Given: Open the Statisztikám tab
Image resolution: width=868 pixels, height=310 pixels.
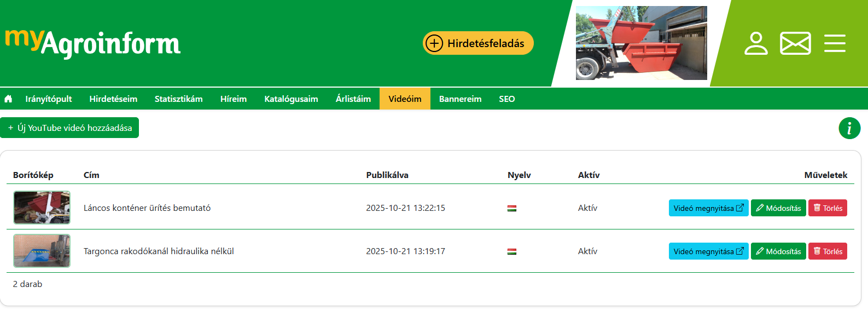Looking at the screenshot, I should click(179, 99).
